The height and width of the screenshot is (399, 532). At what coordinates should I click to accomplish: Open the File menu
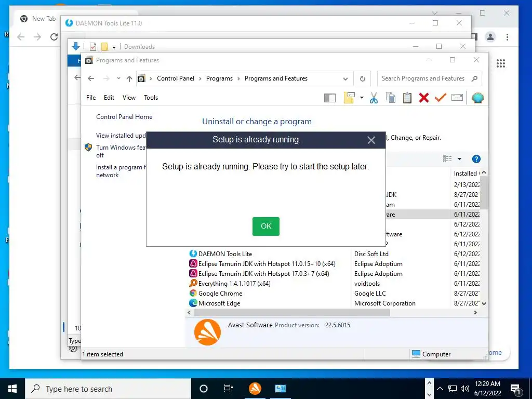pos(91,98)
